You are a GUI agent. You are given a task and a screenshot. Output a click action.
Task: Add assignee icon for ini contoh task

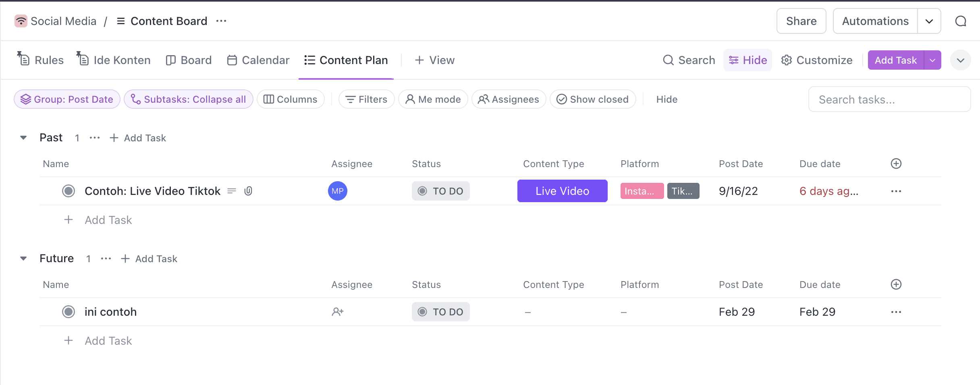(338, 312)
